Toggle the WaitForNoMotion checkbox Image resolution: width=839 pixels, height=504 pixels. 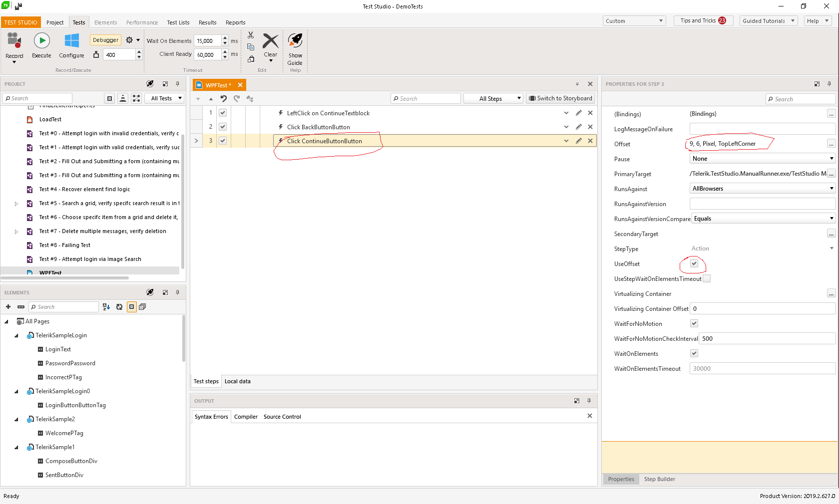pyautogui.click(x=694, y=323)
